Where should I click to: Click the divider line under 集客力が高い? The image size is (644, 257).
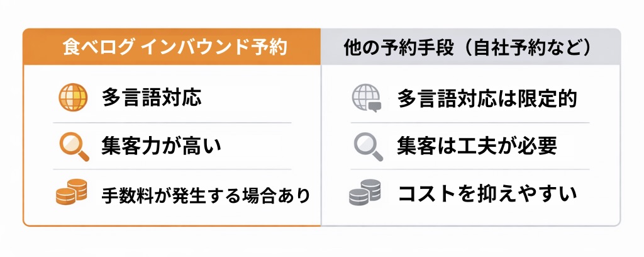click(x=172, y=169)
